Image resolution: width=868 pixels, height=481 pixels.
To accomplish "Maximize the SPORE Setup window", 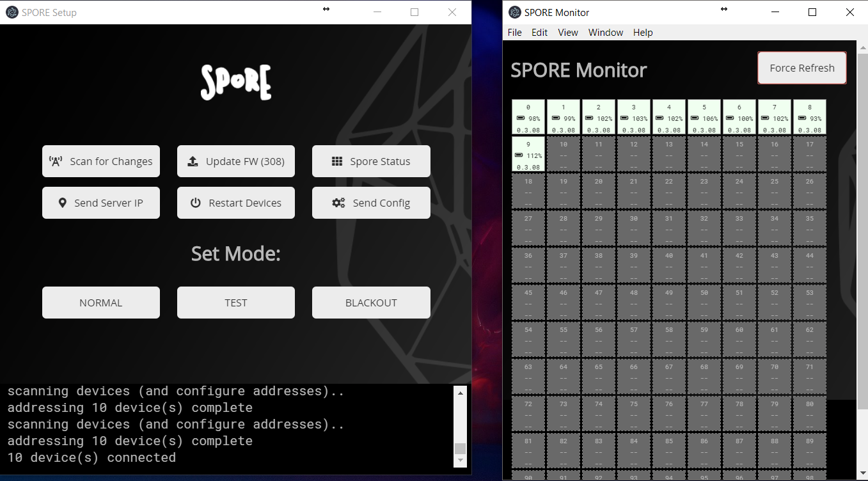I will coord(414,12).
